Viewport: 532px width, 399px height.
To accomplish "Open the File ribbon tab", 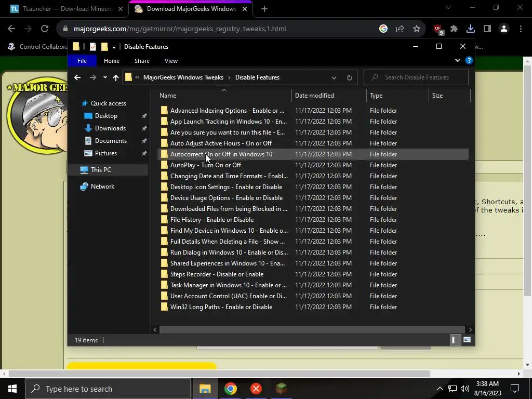I will pyautogui.click(x=82, y=61).
